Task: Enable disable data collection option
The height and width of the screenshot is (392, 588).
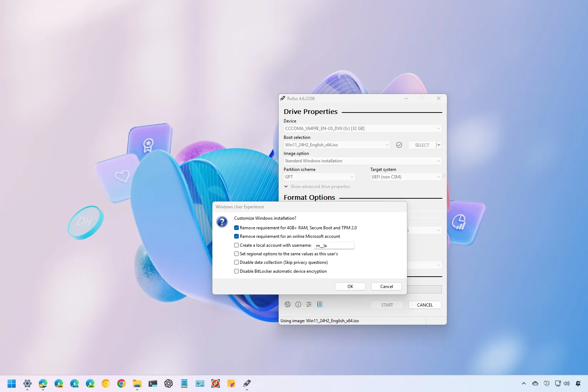Action: [x=236, y=262]
